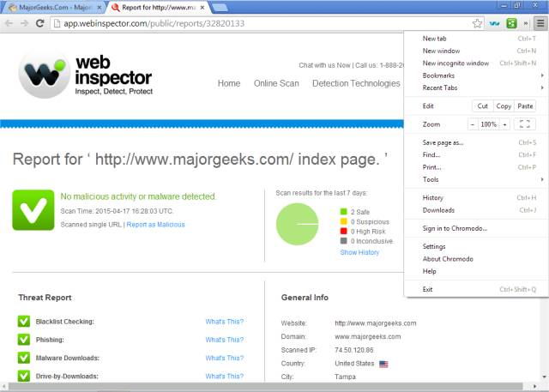Click the green scan results pie chart
Image resolution: width=549 pixels, height=392 pixels.
coord(298,224)
